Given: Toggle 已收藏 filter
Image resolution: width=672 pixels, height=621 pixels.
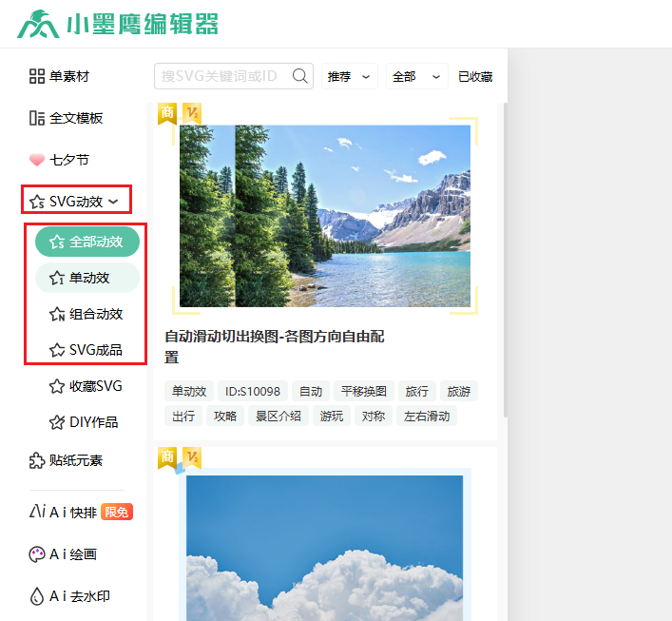Looking at the screenshot, I should pos(475,77).
